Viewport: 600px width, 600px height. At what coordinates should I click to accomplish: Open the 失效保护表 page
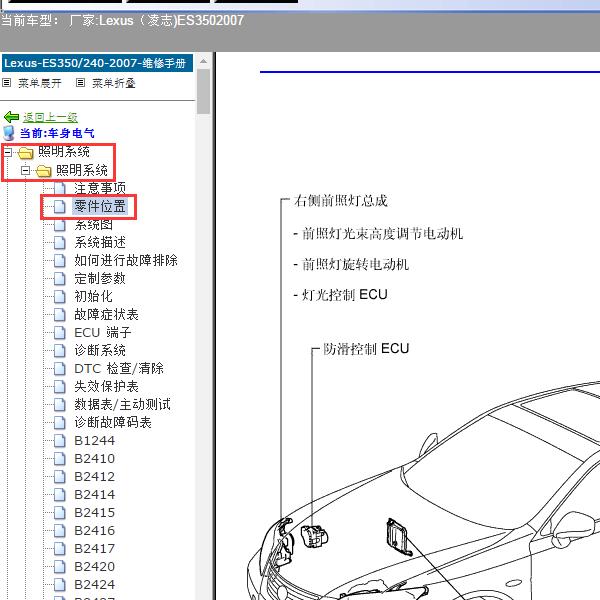(x=107, y=386)
